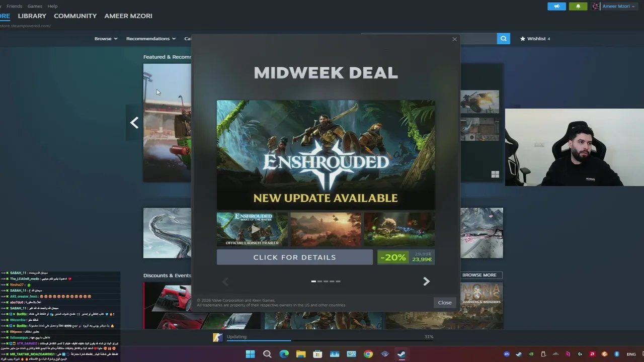The width and height of the screenshot is (644, 362).
Task: Click the Bluetooth tray icon
Action: (617, 354)
